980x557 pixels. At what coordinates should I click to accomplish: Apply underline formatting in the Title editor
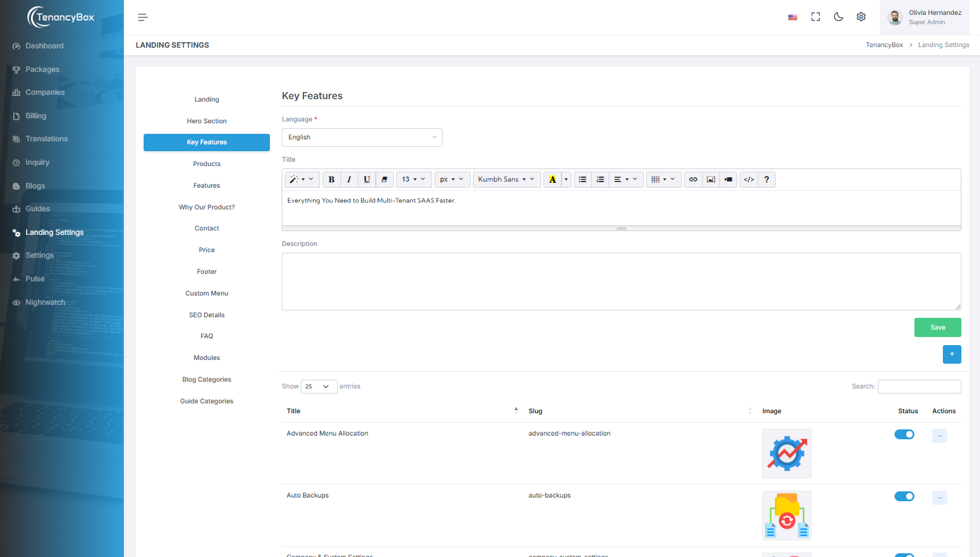[366, 180]
